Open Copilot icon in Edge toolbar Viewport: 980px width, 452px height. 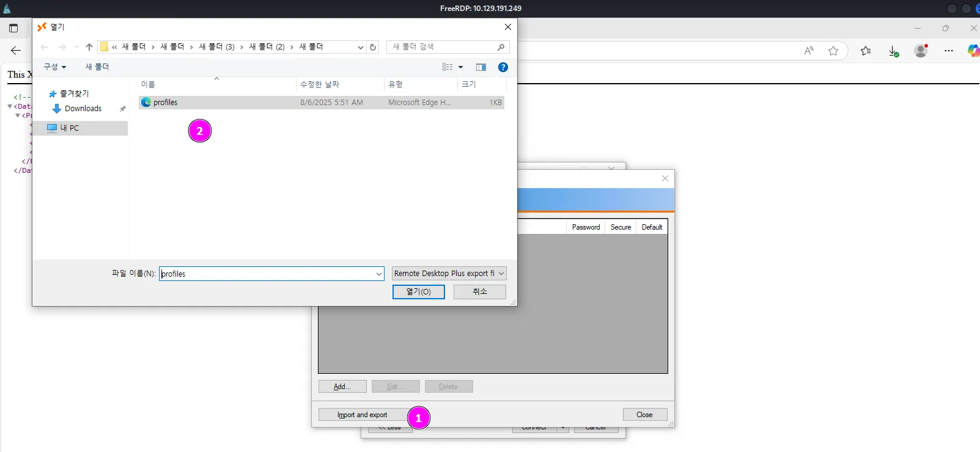973,51
